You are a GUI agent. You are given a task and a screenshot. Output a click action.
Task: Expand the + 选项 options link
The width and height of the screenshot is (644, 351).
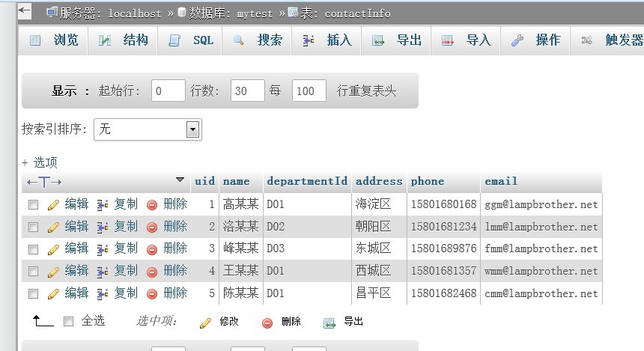click(40, 162)
